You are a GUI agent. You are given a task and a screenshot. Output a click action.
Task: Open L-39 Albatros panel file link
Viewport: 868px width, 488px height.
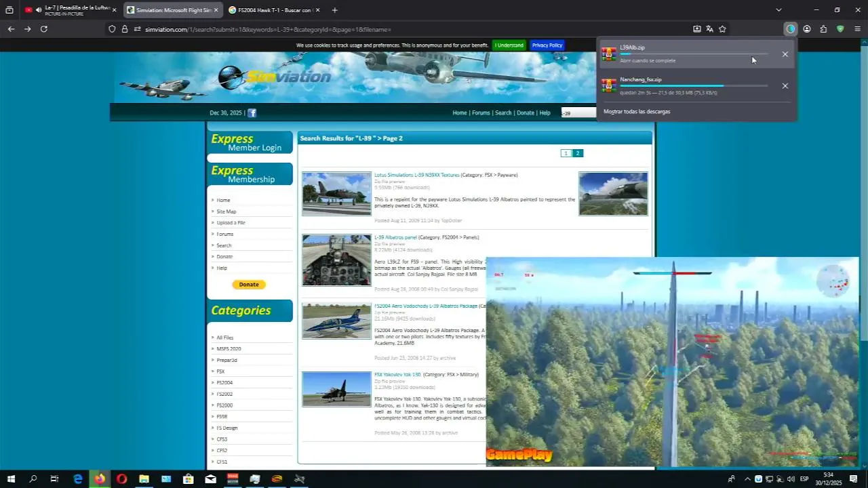pos(395,237)
